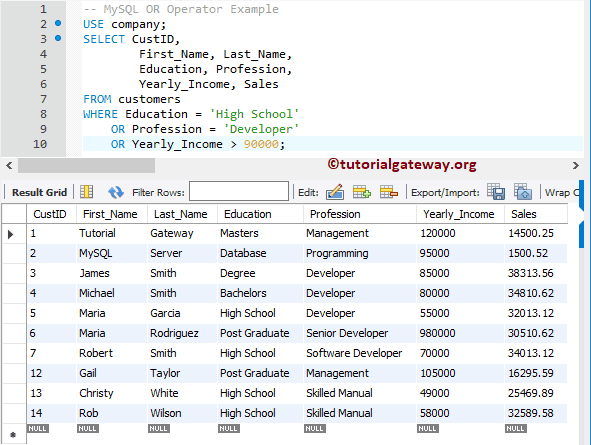Screen dimensions: 591x445
Task: Click the insert new row icon
Action: pyautogui.click(x=361, y=192)
